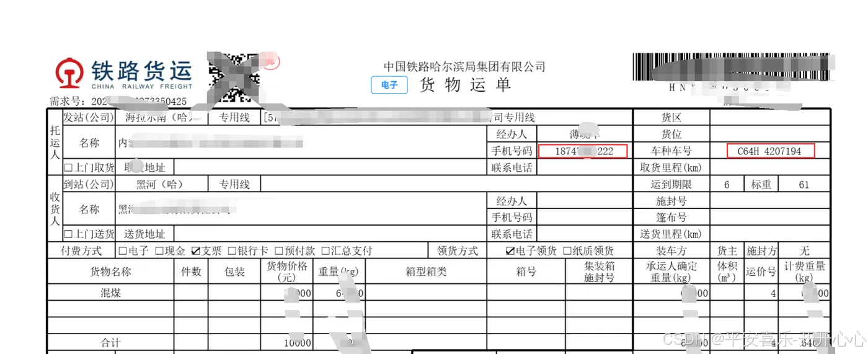Click the 标重 value 61
The height and width of the screenshot is (354, 868).
pyautogui.click(x=804, y=185)
